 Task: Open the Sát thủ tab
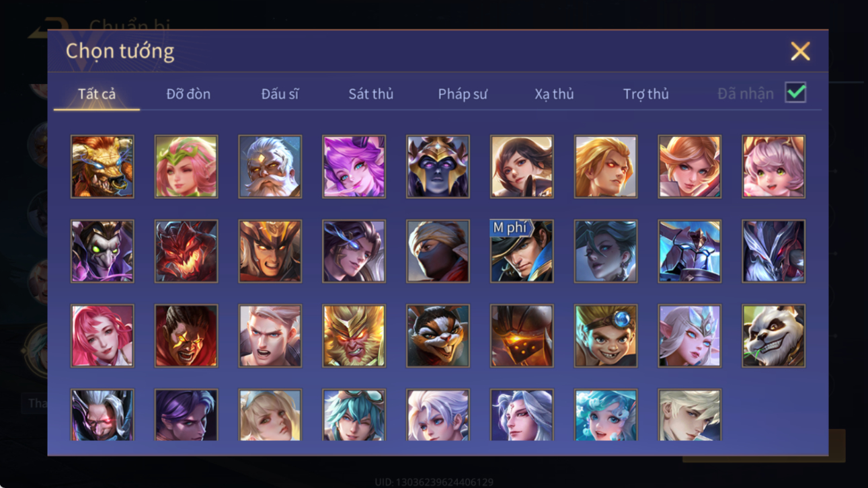pyautogui.click(x=370, y=94)
